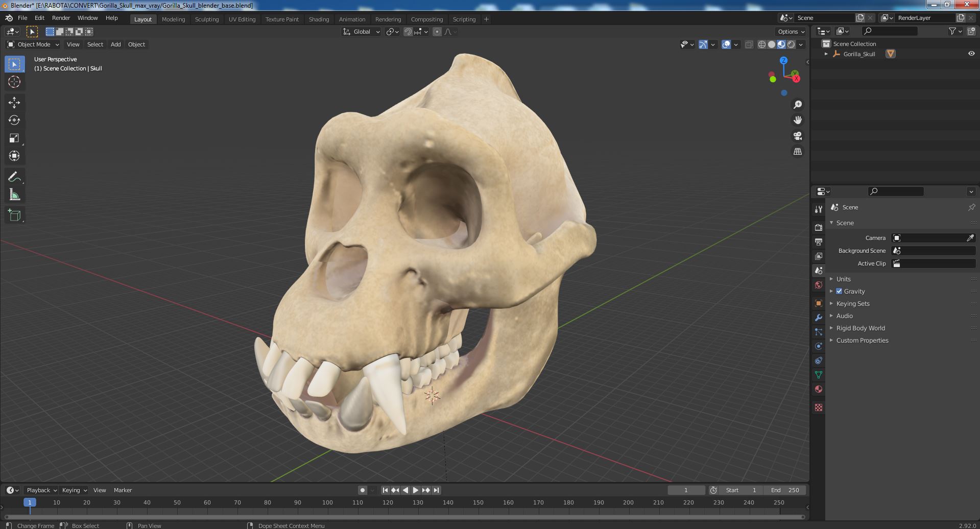Viewport: 980px width, 529px height.
Task: Open the Tool properties tab
Action: pos(819,209)
